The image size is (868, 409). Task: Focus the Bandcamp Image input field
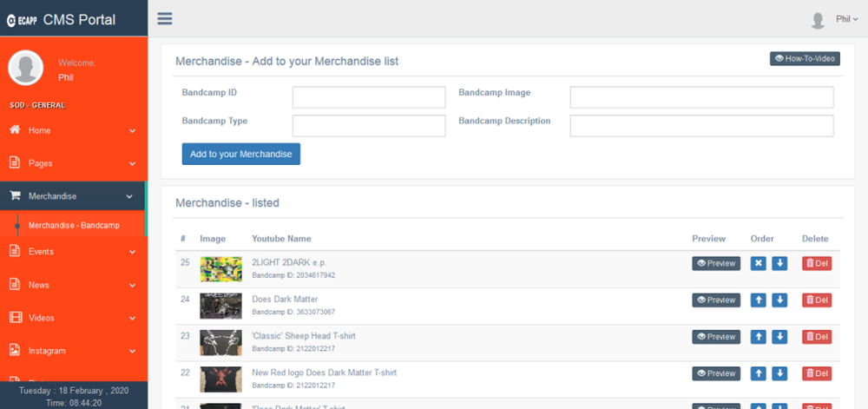click(x=701, y=97)
